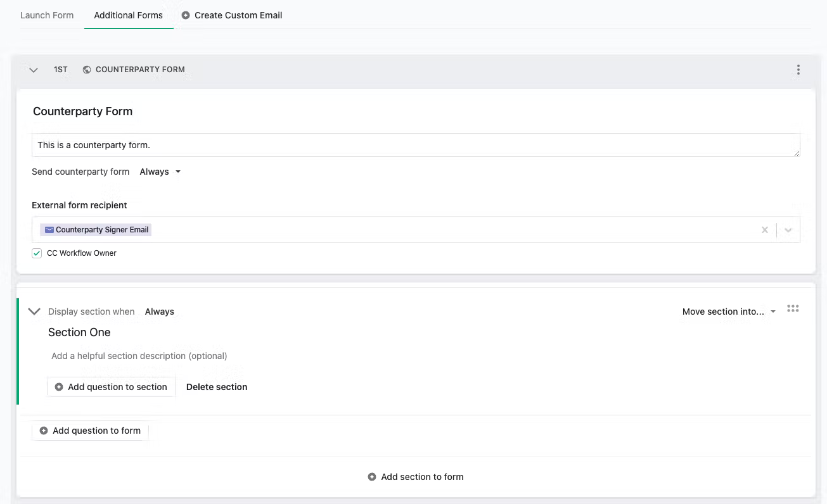
Task: Click the optional section description field
Action: (139, 356)
